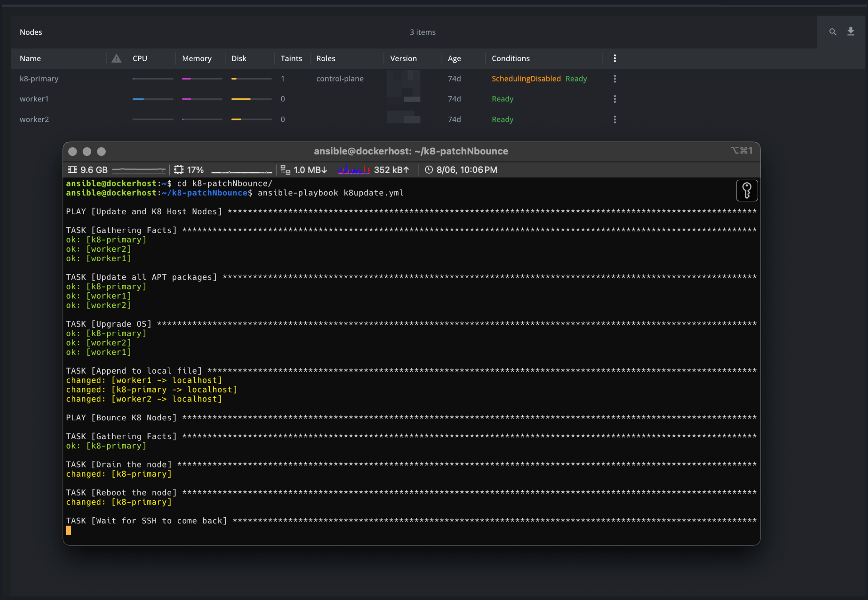Close the terminal window with leftmost circle

[72, 151]
